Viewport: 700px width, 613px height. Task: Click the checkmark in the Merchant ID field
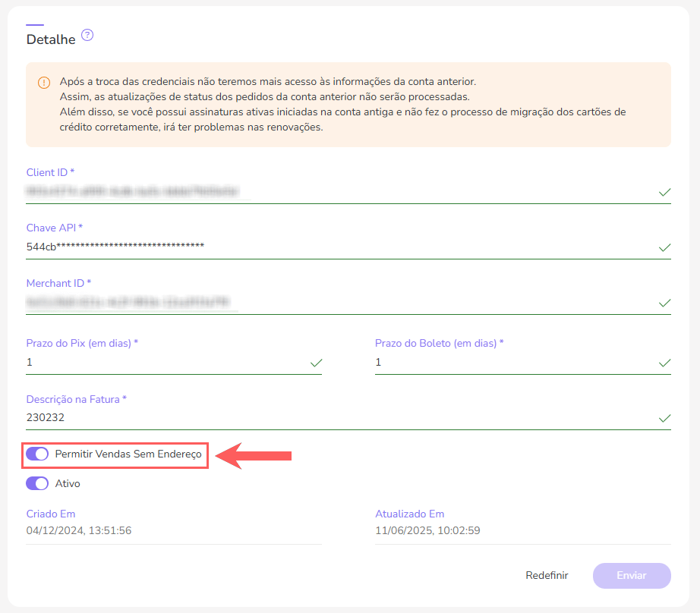click(664, 303)
